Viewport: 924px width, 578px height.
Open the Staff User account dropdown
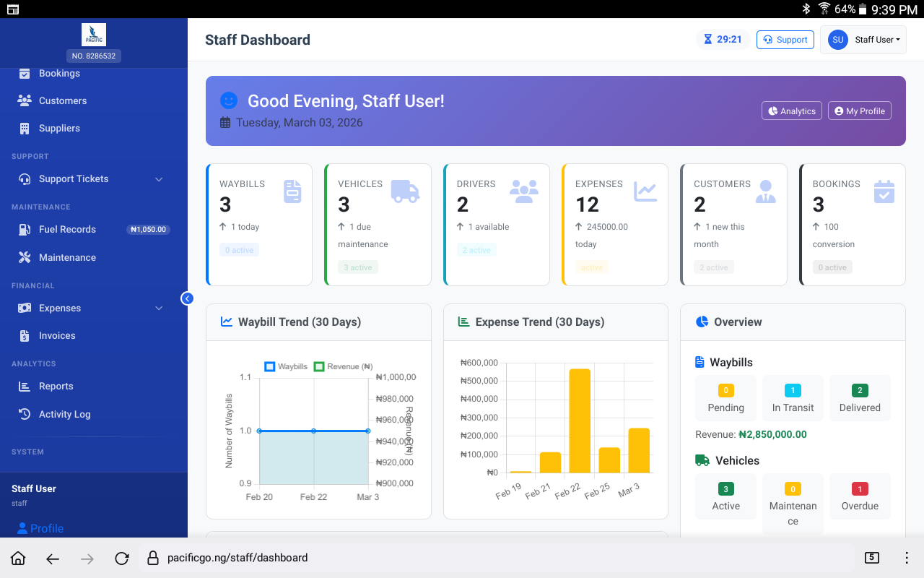pyautogui.click(x=863, y=40)
